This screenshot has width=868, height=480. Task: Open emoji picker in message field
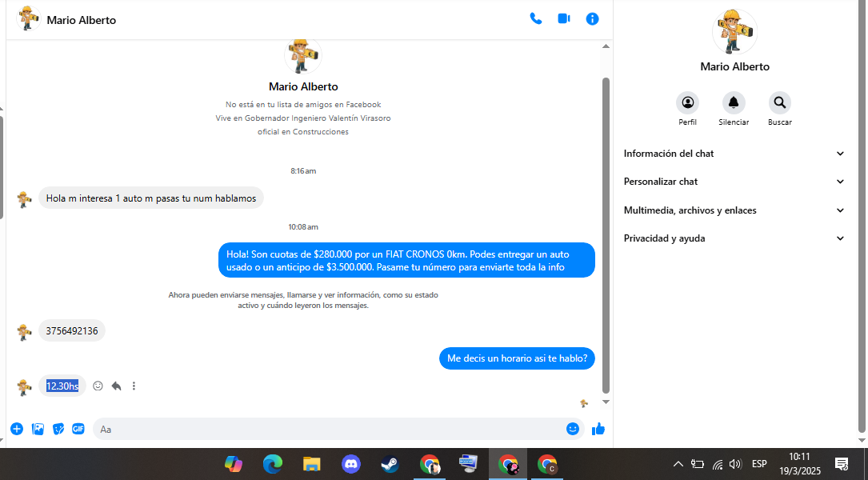coord(572,429)
